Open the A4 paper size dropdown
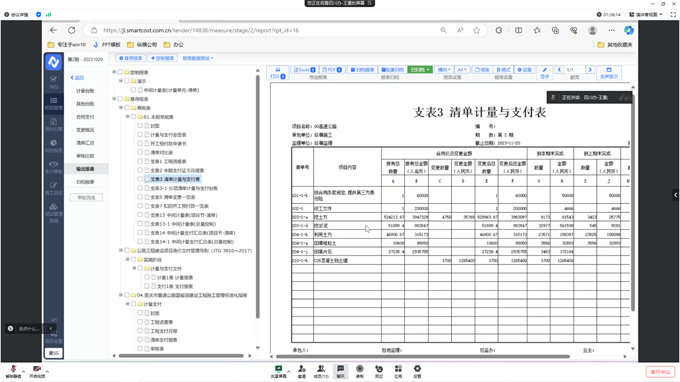 tap(462, 69)
